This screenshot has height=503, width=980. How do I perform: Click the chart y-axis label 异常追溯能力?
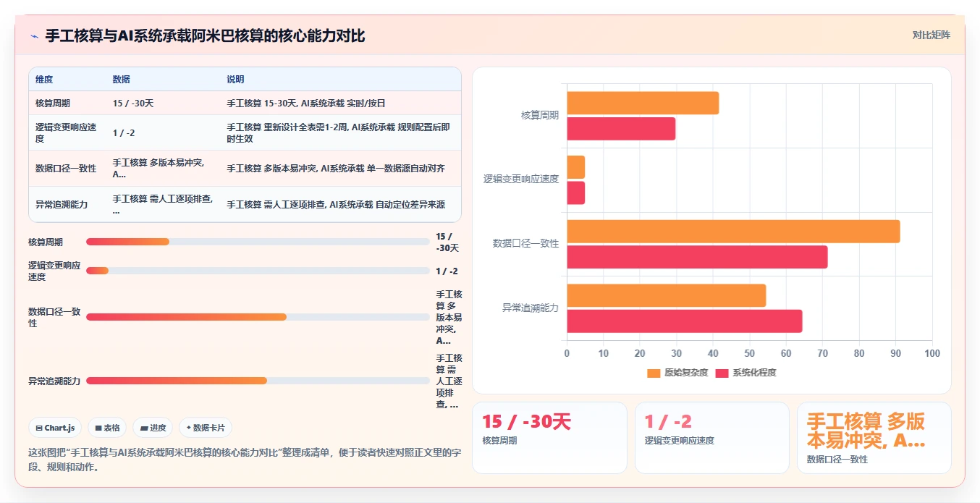pos(531,308)
